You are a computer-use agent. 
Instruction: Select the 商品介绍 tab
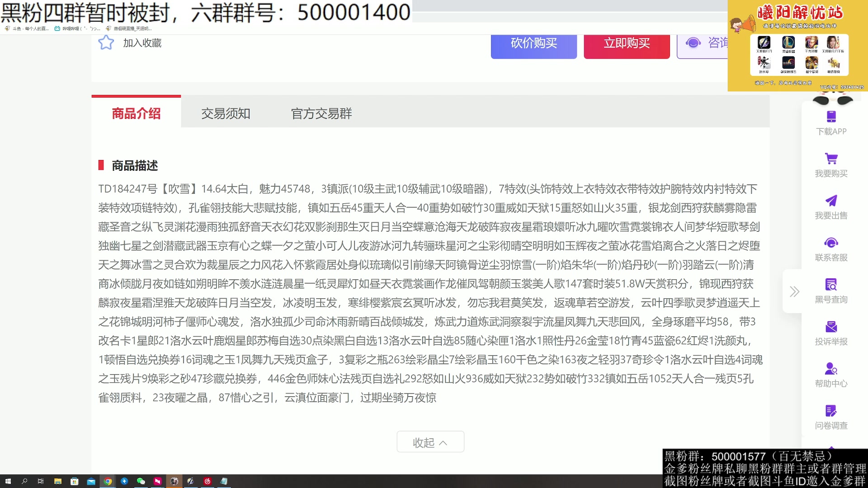136,113
